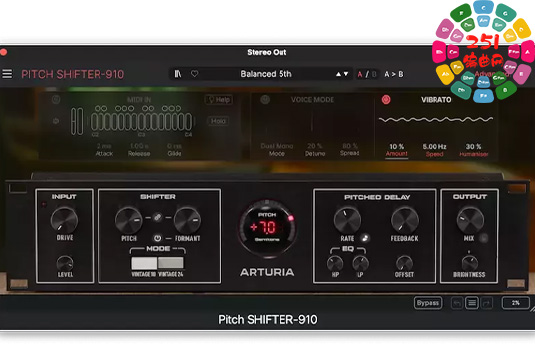This screenshot has height=363, width=535.
Task: Select the Vibrato Amount 10 % value
Action: point(397,146)
